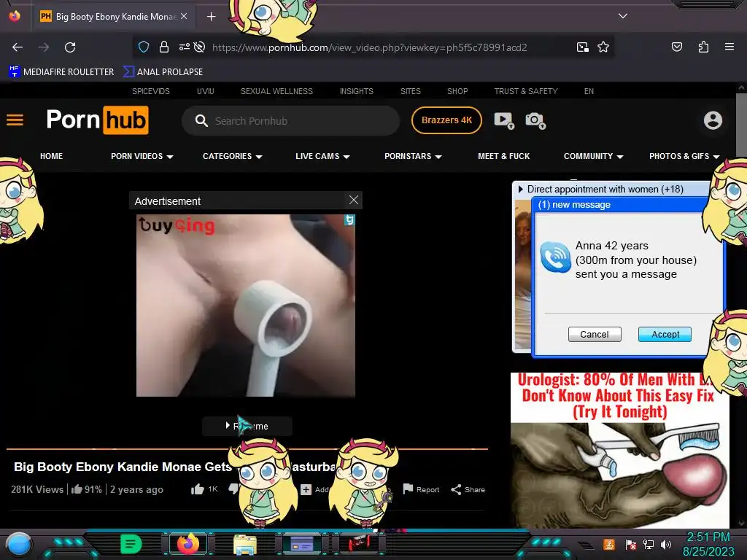Click the UVIU top link
The width and height of the screenshot is (747, 560).
tap(205, 91)
